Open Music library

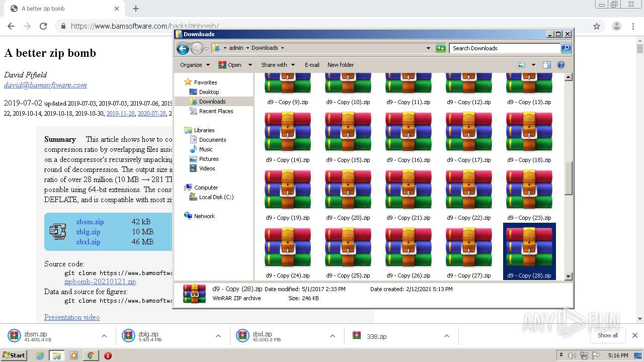point(206,149)
